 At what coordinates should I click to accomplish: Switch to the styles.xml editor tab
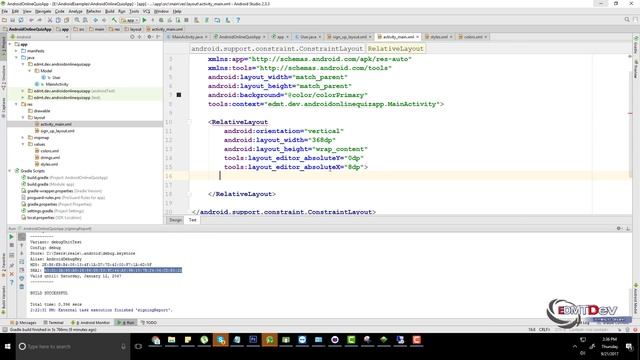point(439,37)
